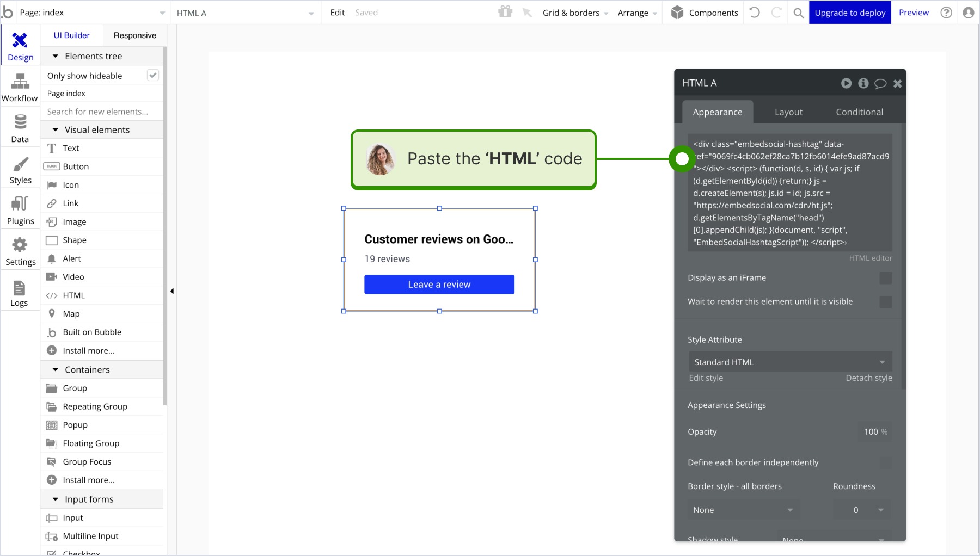Toggle Wait to render until visible checkbox

[885, 302]
